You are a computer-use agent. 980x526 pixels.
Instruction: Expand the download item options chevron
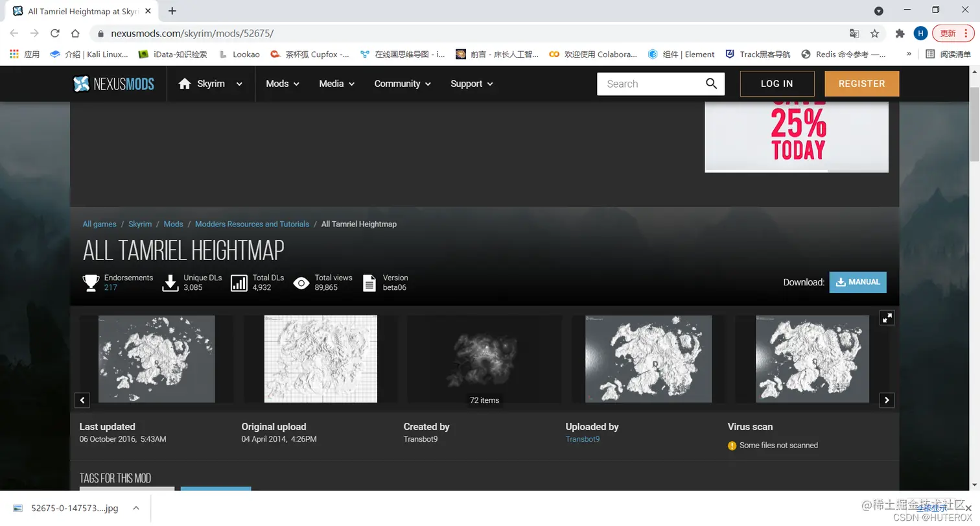click(136, 508)
